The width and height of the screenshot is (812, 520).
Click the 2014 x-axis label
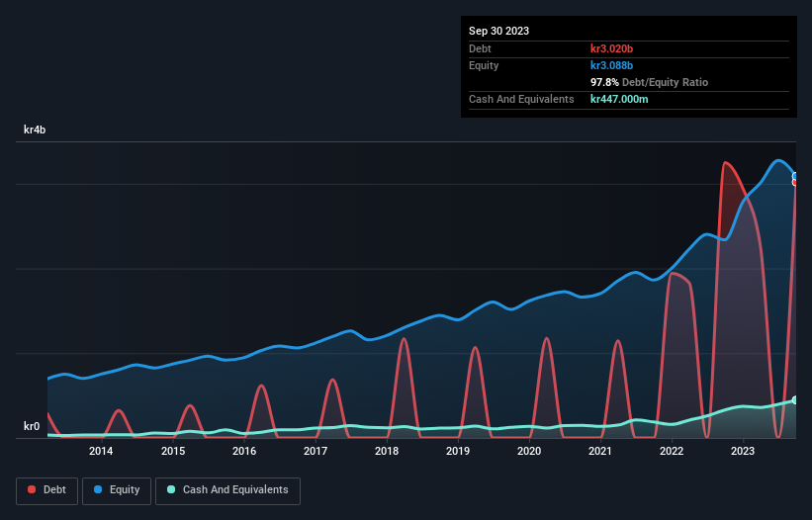click(101, 451)
